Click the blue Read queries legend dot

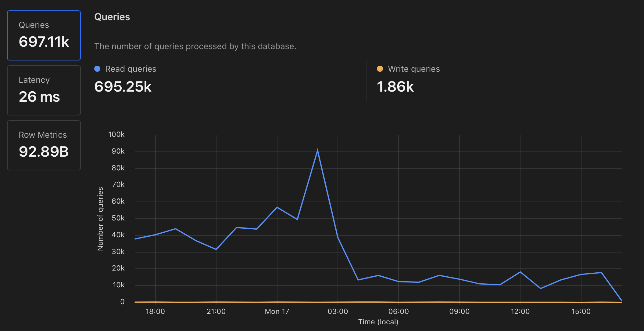click(x=97, y=69)
